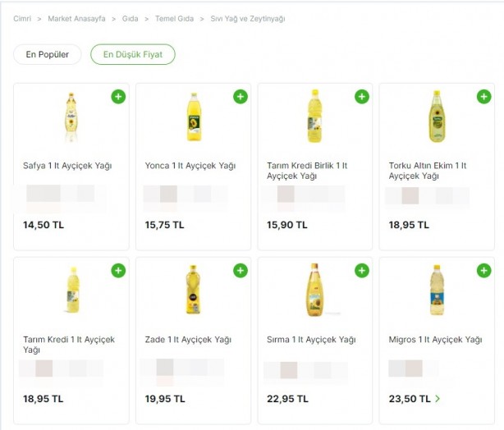
Task: Go to Cimri breadcrumb link
Action: click(x=22, y=19)
